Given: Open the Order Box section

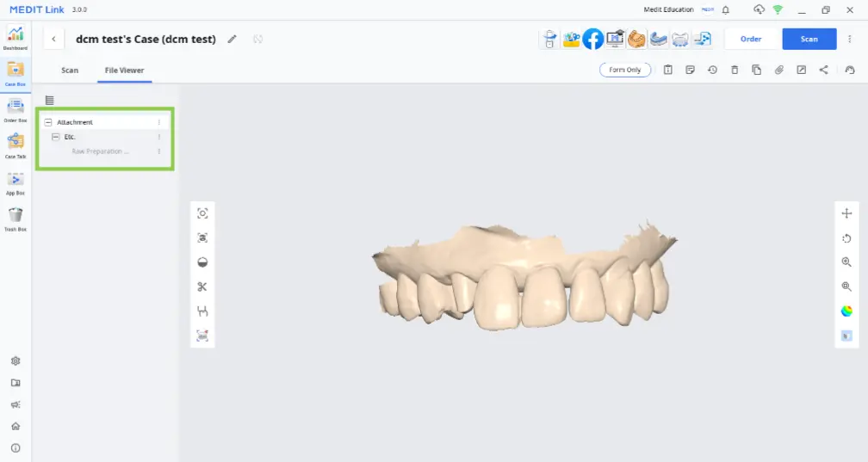Looking at the screenshot, I should [15, 110].
